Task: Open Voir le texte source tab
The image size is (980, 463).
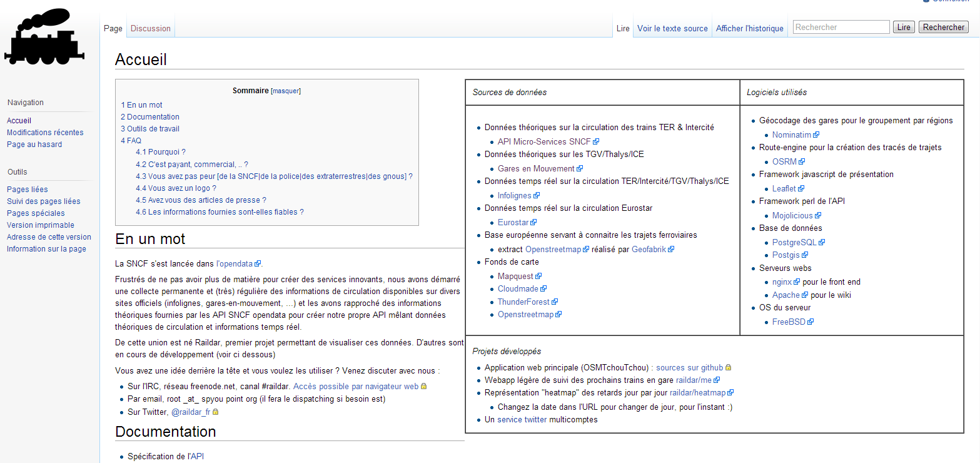Action: click(672, 28)
